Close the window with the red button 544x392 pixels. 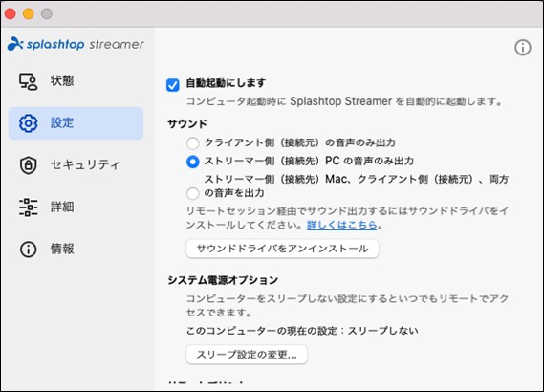click(x=11, y=14)
